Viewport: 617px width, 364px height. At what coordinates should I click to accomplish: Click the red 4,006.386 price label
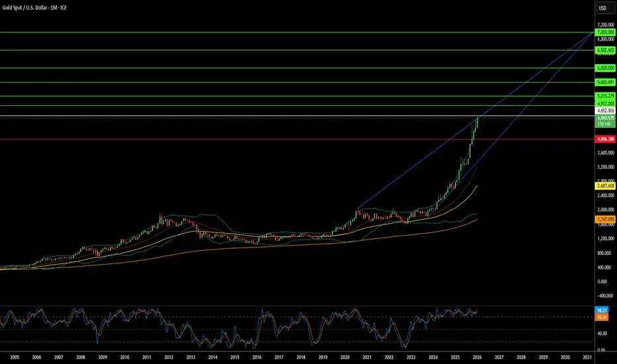point(606,139)
